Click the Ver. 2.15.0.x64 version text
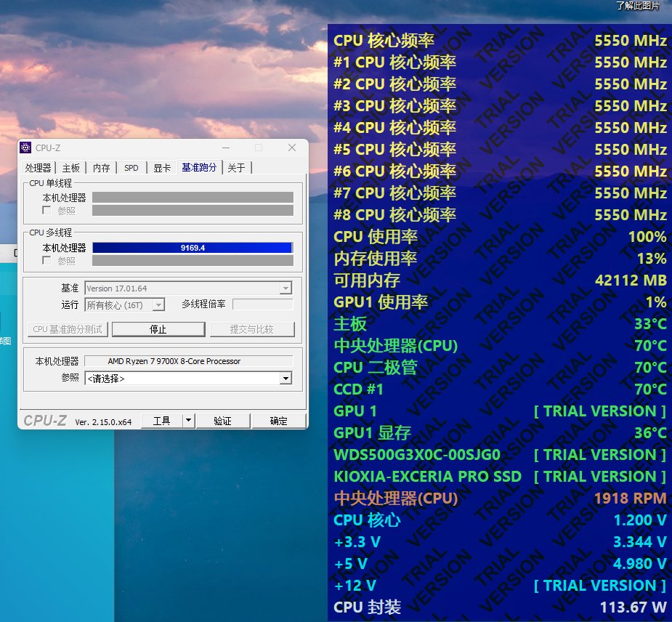The height and width of the screenshot is (622, 672). tap(103, 421)
